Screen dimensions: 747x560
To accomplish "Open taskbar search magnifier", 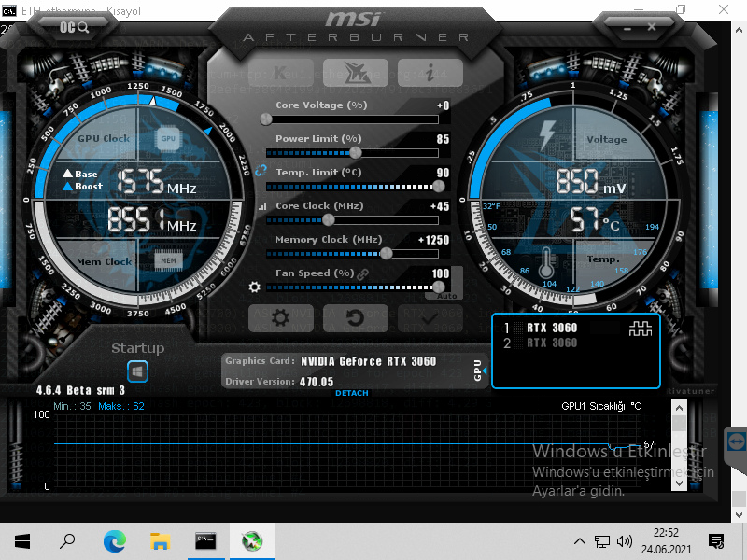I will click(x=67, y=541).
